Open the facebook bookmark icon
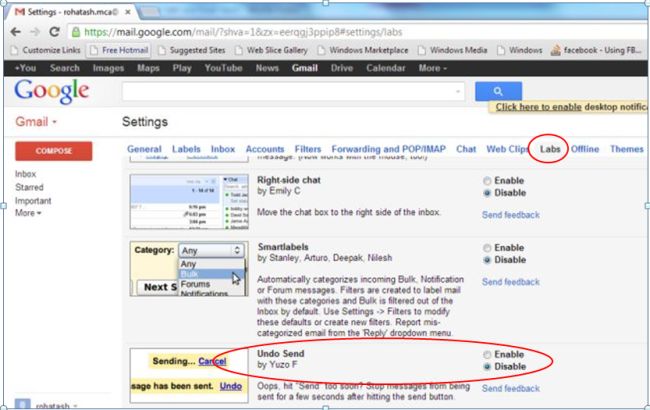Screen dimensions: 650x410 coord(555,50)
